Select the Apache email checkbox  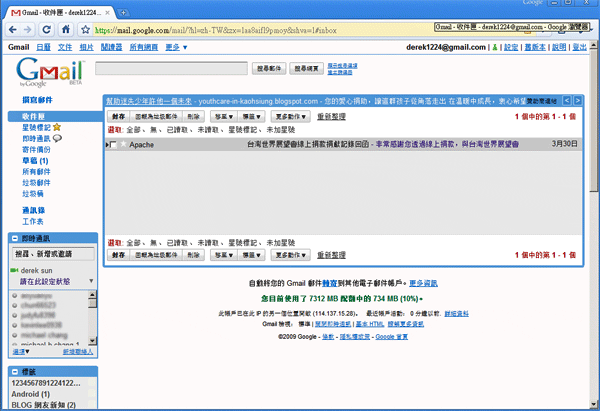[113, 145]
